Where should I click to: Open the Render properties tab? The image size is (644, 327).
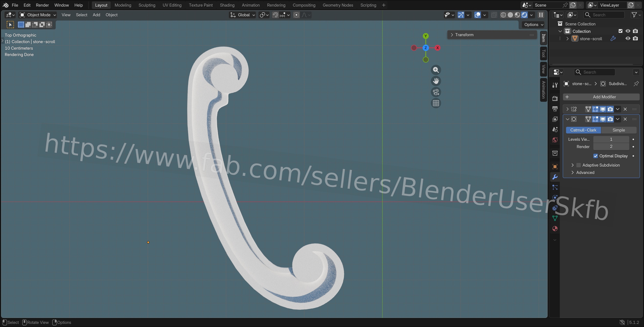555,98
